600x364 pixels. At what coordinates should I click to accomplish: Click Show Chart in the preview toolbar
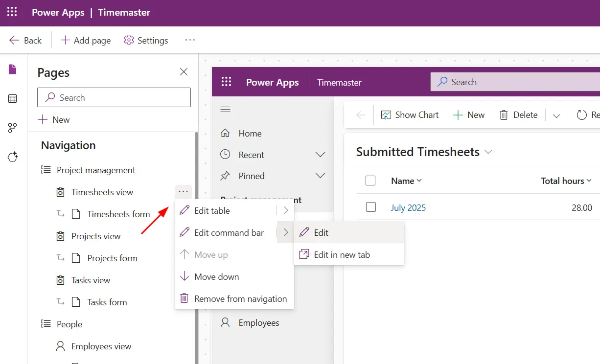[x=410, y=115]
